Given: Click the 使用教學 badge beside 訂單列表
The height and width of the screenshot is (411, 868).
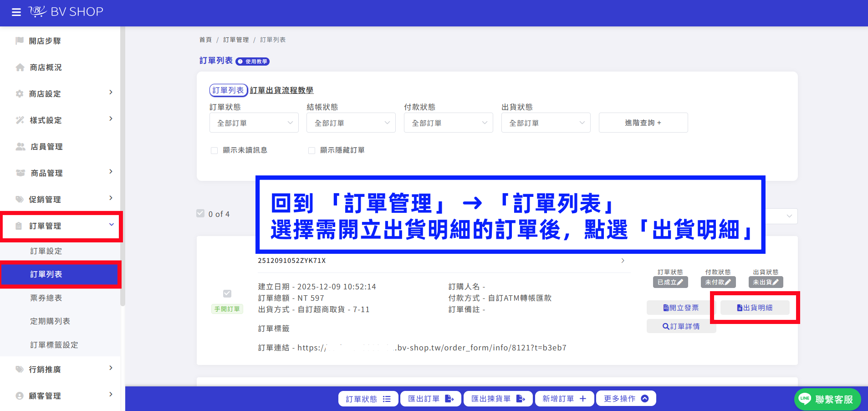Looking at the screenshot, I should (253, 62).
